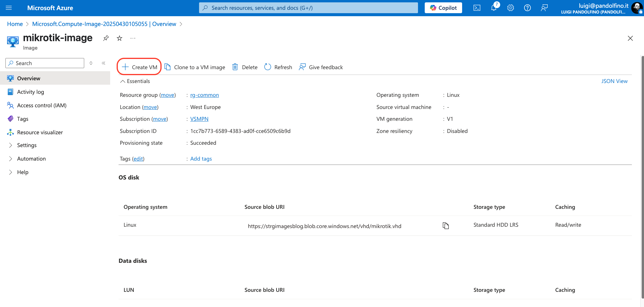Viewport: 644px width, 307px height.
Task: Focus the top resource search box
Action: [308, 8]
